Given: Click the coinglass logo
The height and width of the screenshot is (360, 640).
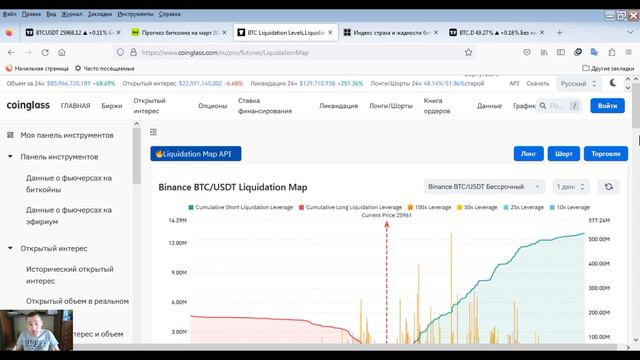Looking at the screenshot, I should [28, 105].
